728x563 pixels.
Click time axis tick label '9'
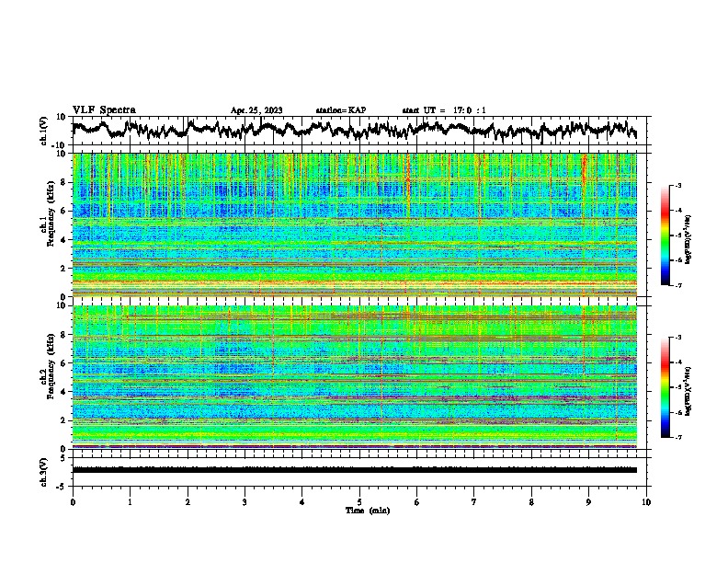coord(588,502)
